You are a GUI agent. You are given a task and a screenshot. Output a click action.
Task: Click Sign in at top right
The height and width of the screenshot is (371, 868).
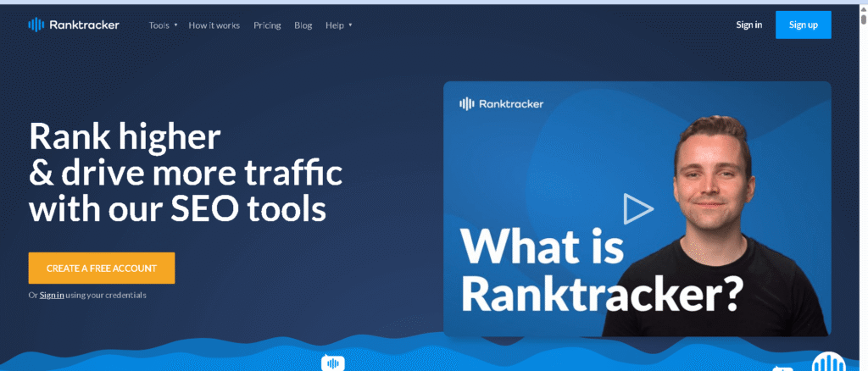coord(748,25)
